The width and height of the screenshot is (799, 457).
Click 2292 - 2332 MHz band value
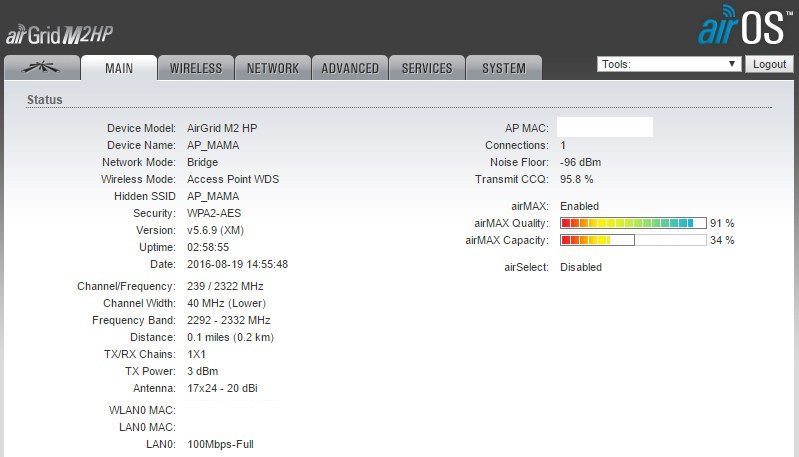point(229,320)
